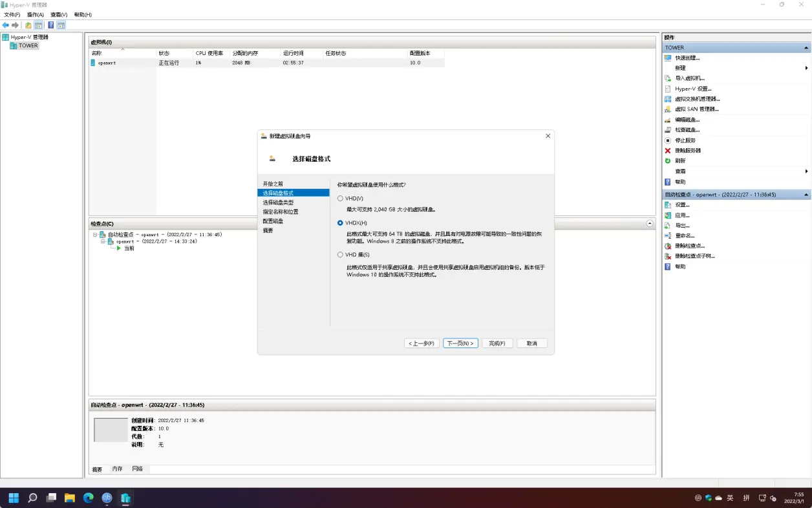812x508 pixels.
Task: Open checkpoint 设置 in the actions pane
Action: [x=682, y=205]
